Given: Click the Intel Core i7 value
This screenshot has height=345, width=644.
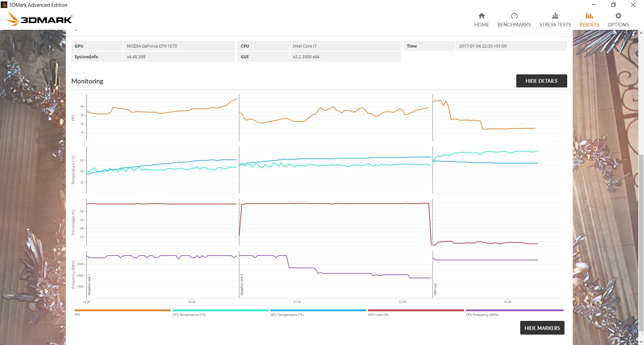Looking at the screenshot, I should click(305, 46).
